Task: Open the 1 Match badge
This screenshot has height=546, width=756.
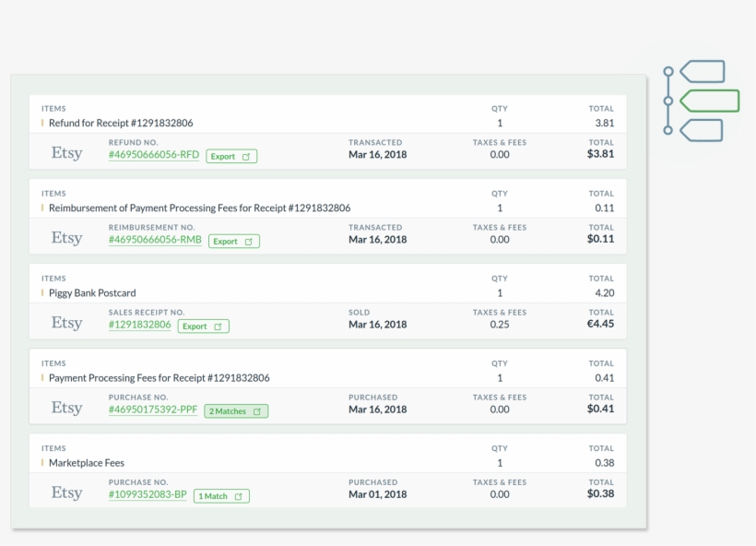Action: click(x=221, y=496)
